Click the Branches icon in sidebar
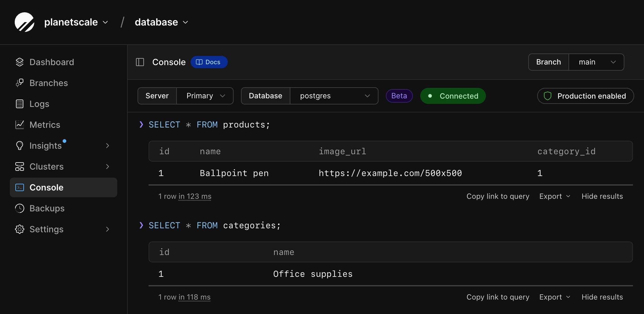 20,83
